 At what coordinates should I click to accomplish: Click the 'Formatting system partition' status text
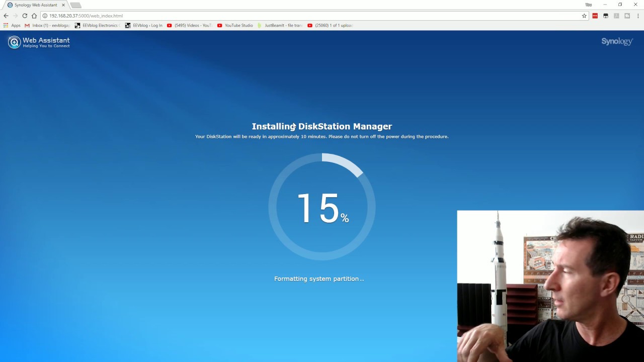pos(319,279)
